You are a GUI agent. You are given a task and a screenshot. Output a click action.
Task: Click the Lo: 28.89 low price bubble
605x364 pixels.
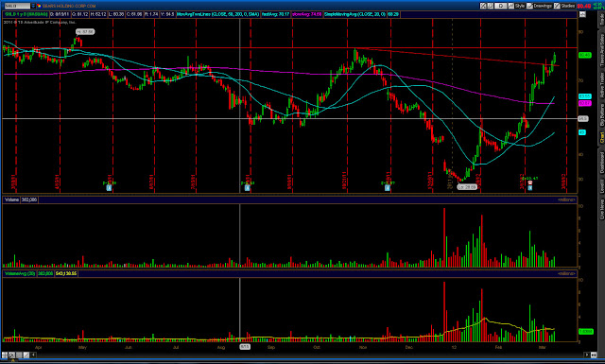[x=467, y=187]
